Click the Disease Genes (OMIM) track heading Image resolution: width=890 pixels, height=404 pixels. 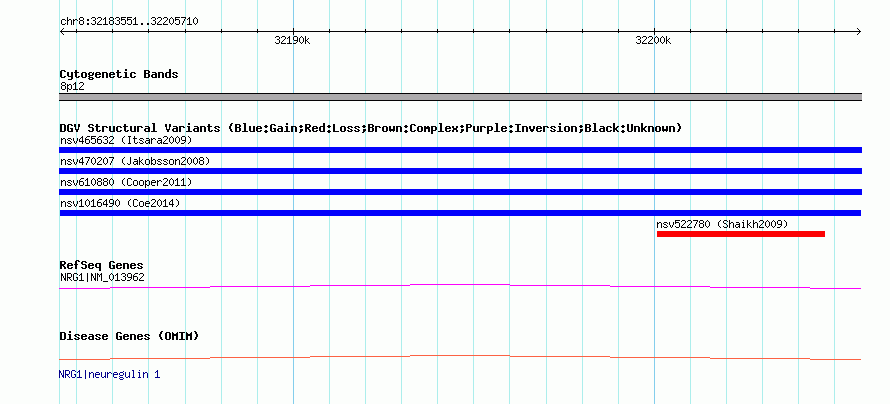tap(129, 336)
